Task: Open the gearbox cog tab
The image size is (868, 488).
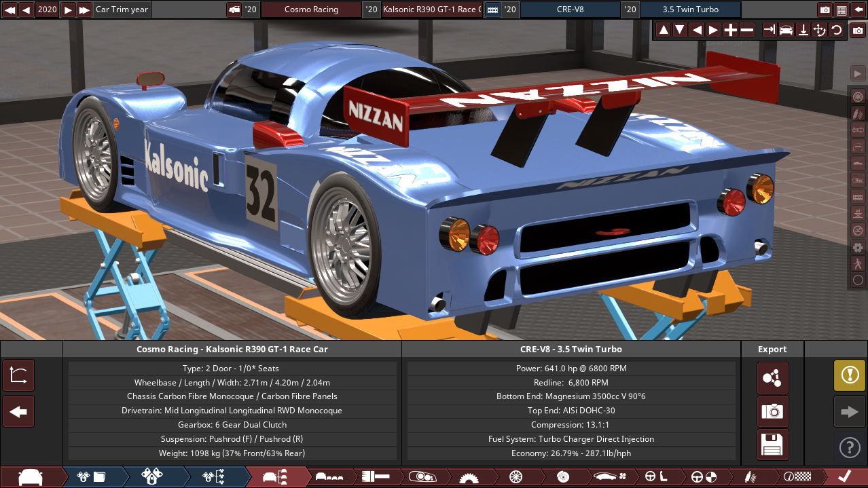Action: (x=468, y=477)
